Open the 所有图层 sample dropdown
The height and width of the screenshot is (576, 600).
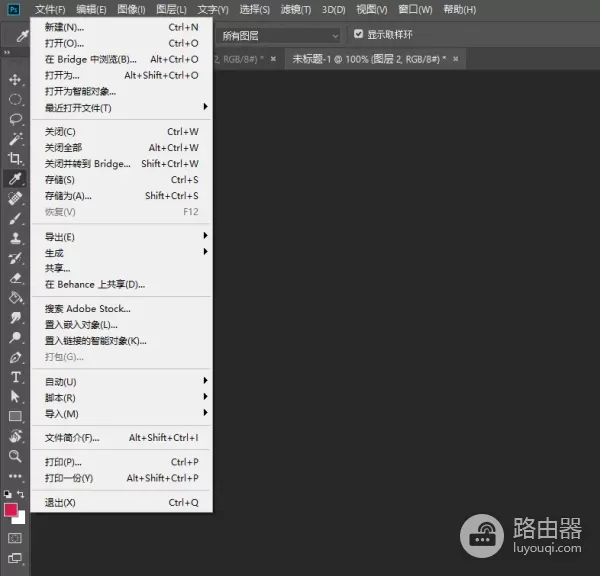point(278,36)
